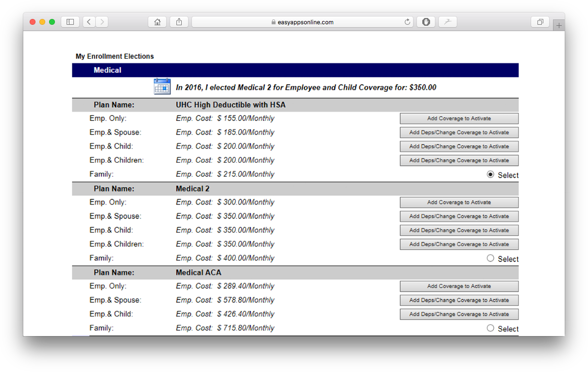This screenshot has width=588, height=372.
Task: Click the Dashlane extension icon
Action: pos(447,21)
